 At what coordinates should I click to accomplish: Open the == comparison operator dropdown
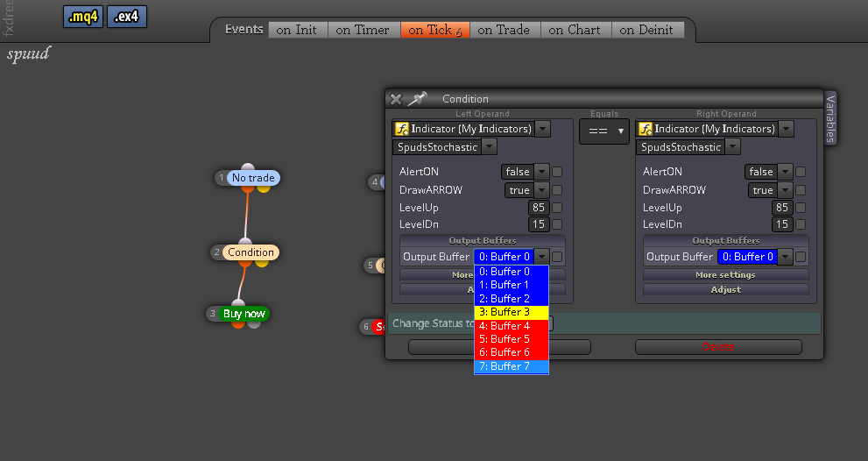tap(604, 131)
